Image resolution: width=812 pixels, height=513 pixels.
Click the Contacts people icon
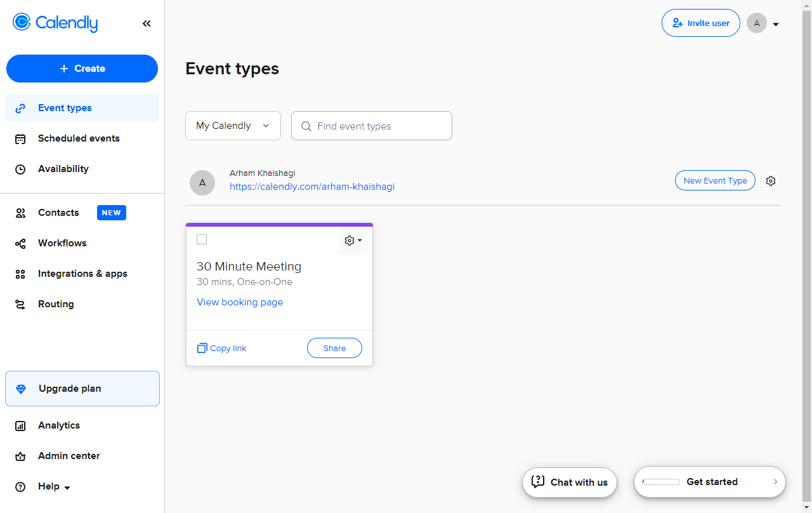click(x=20, y=213)
